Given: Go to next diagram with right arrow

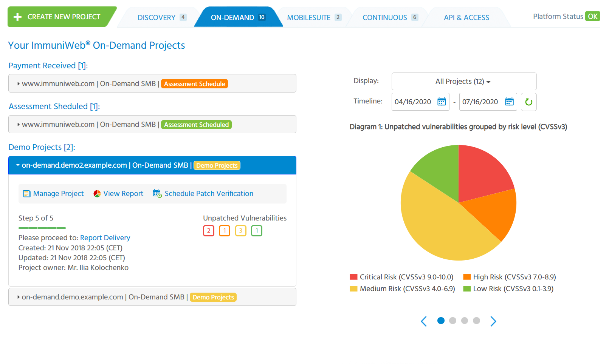Looking at the screenshot, I should (493, 321).
